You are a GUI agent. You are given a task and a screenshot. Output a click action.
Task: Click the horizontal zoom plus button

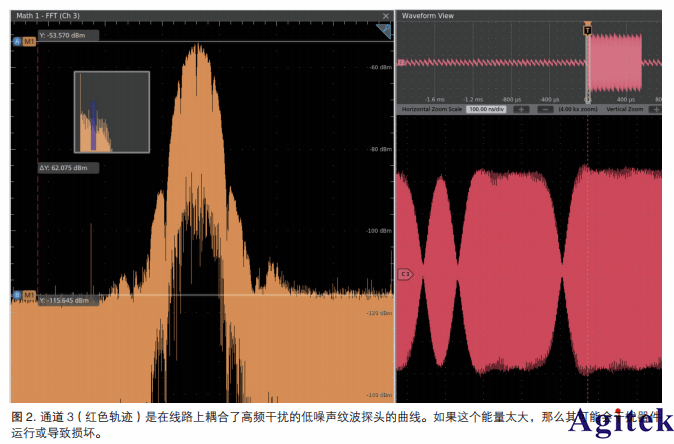520,109
